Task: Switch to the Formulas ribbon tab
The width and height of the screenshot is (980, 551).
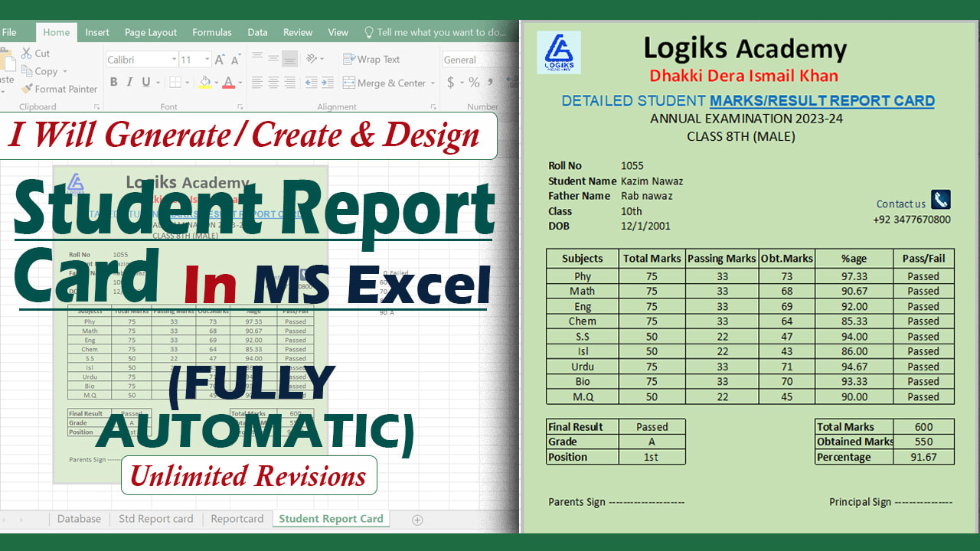Action: (212, 32)
